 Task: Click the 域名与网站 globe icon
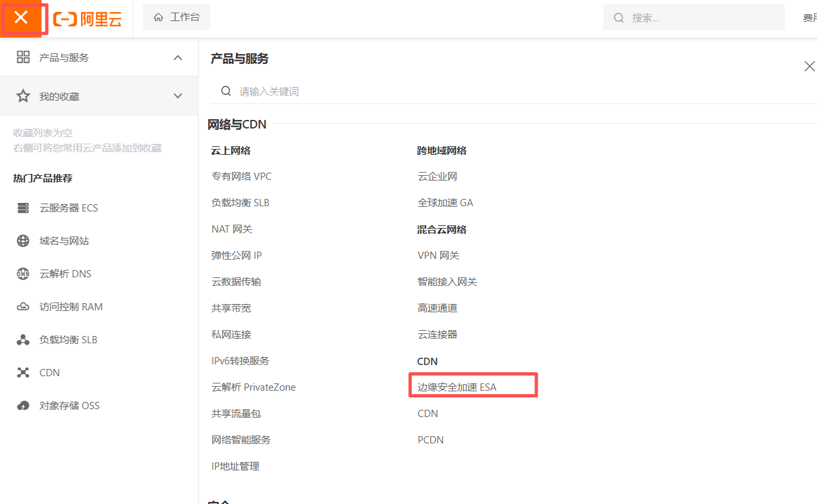[x=23, y=241]
